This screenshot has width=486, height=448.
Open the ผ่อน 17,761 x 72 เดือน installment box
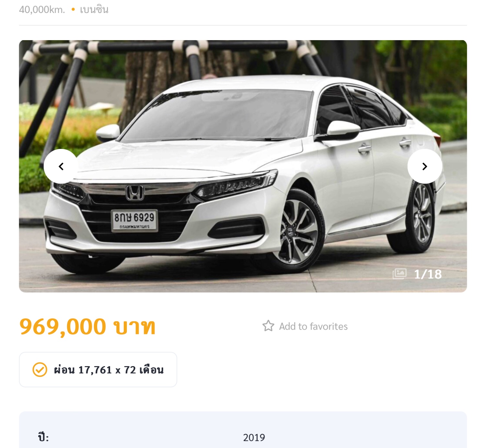[x=98, y=369]
